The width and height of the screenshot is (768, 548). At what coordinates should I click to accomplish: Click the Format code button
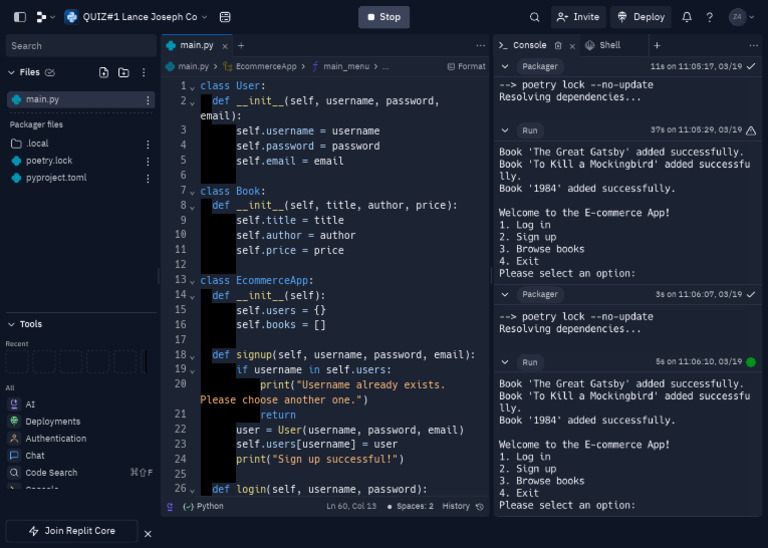(x=465, y=66)
